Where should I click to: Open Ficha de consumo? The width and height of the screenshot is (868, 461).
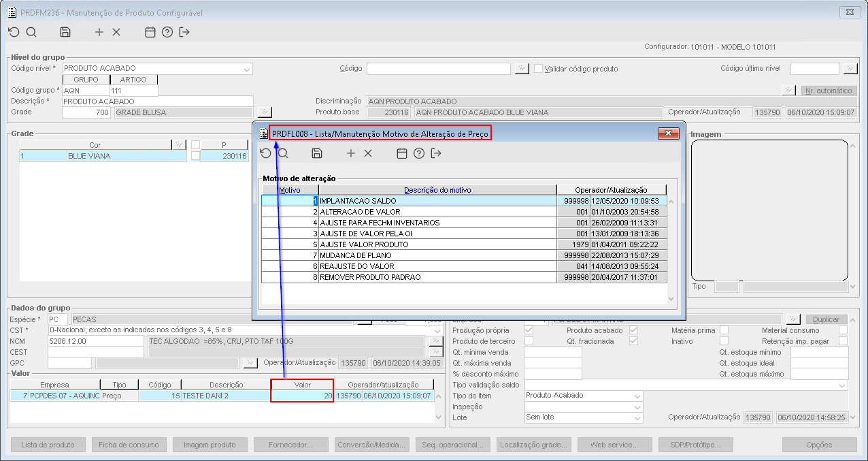click(x=129, y=445)
